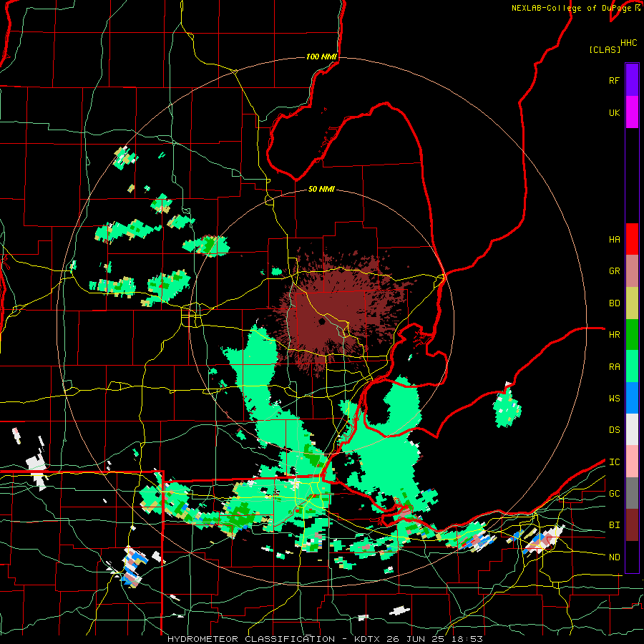Click the BD legend label
Viewport: 644px width, 644px height.
[x=614, y=303]
